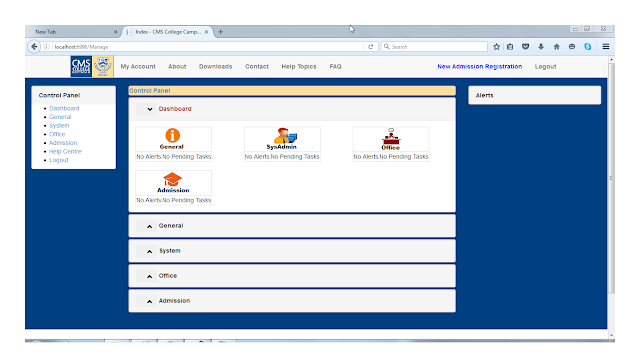Click the Alerts panel header
Viewport: 640px width, 364px height.
[534, 95]
